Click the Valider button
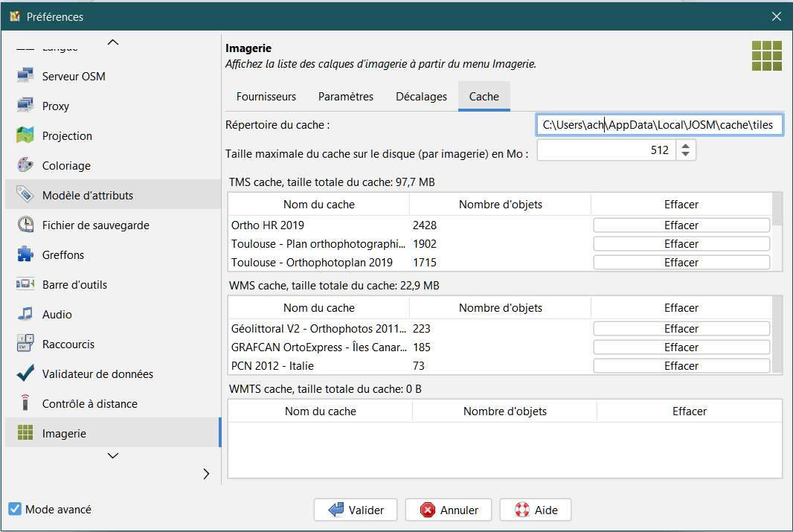 pyautogui.click(x=356, y=510)
